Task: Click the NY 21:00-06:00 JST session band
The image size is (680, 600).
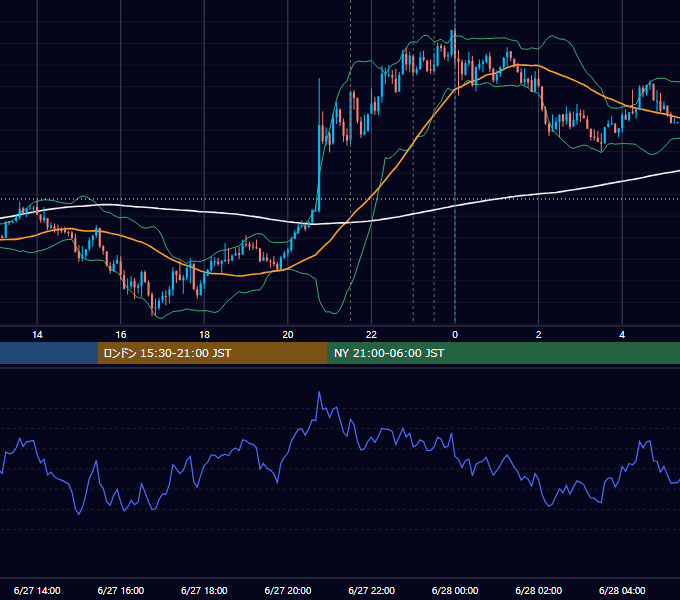Action: pyautogui.click(x=503, y=353)
